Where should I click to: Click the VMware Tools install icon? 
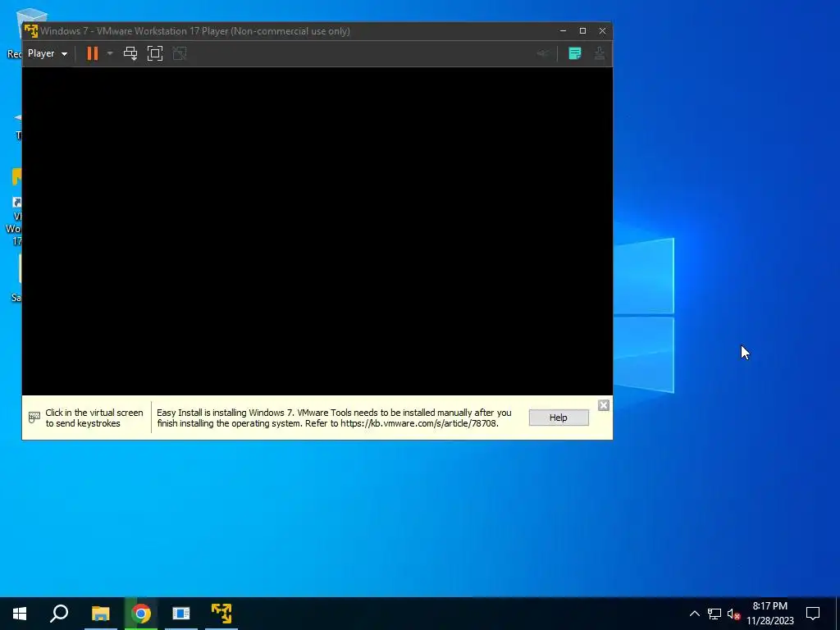[x=600, y=53]
